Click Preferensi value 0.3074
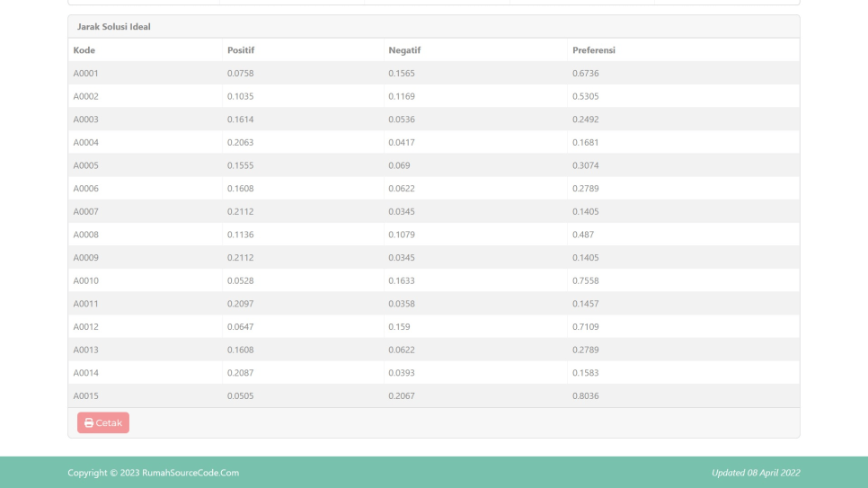 coord(586,165)
